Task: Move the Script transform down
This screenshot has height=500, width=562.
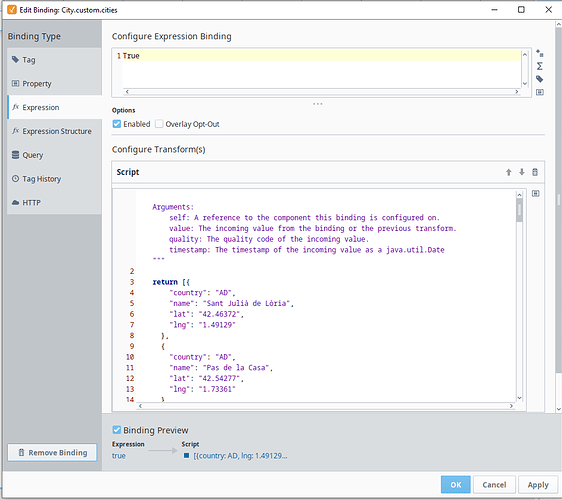Action: 521,172
